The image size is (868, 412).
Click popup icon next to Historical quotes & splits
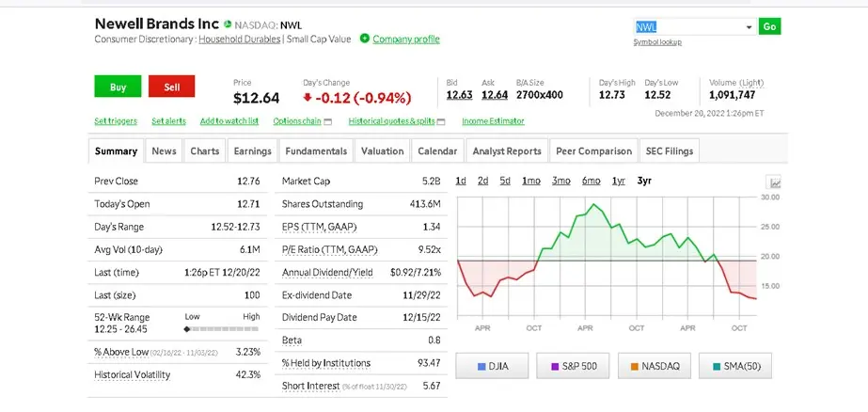point(441,122)
